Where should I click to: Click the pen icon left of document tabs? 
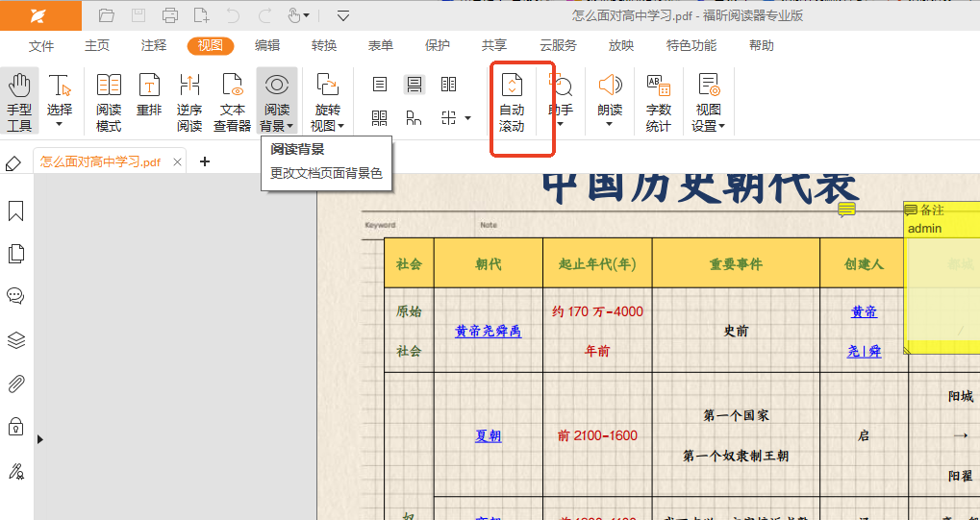[x=13, y=163]
